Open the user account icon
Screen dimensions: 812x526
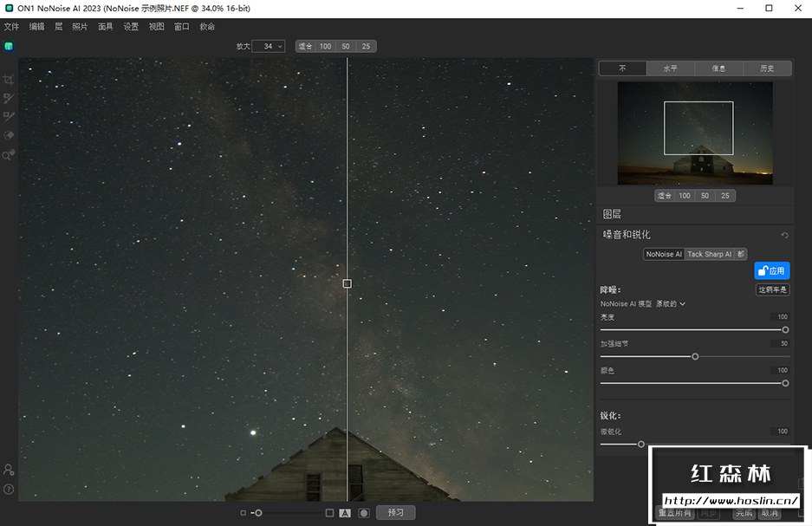click(9, 470)
